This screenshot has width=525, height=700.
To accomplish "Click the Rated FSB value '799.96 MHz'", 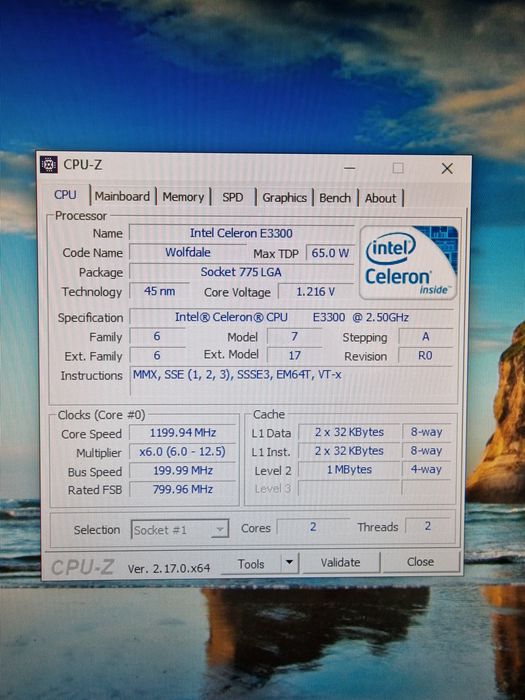I will (x=183, y=489).
